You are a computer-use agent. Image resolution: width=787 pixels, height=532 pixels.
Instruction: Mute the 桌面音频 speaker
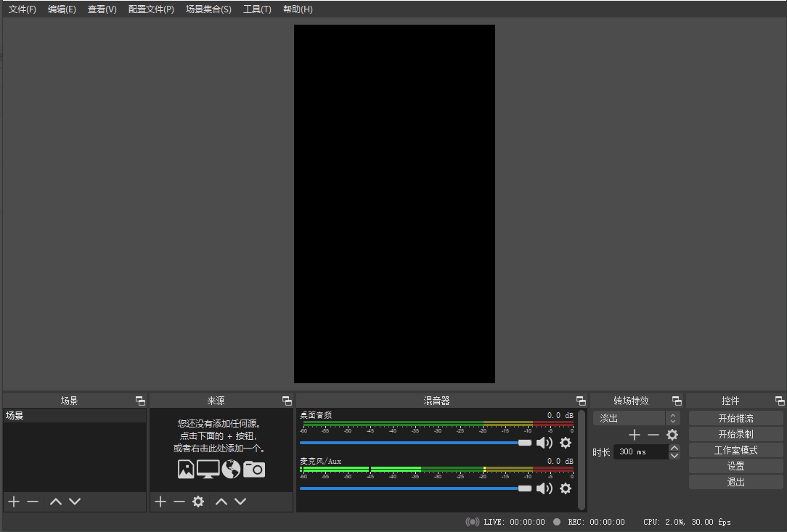pyautogui.click(x=544, y=443)
